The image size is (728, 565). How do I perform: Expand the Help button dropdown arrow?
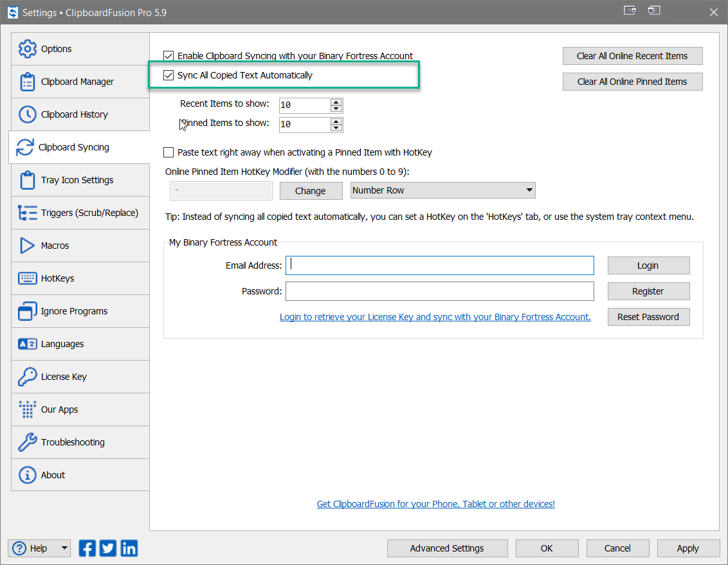[64, 548]
